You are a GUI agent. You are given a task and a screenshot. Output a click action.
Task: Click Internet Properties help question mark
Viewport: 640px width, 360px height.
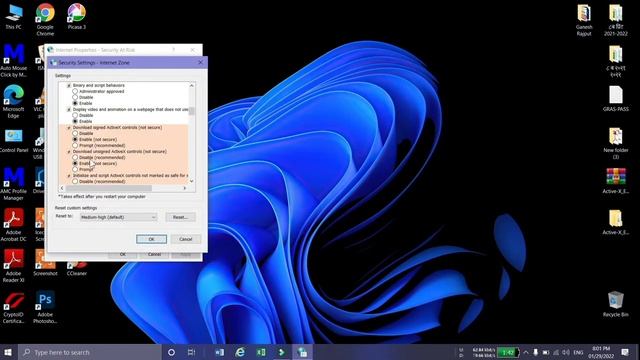click(x=173, y=50)
